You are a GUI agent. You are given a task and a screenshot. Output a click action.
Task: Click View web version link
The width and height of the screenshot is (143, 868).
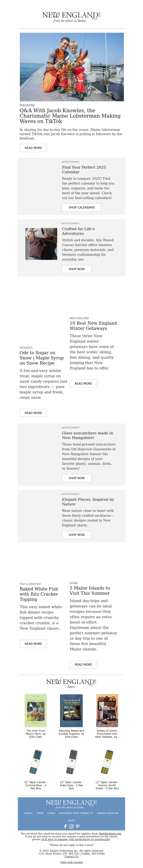71,862
